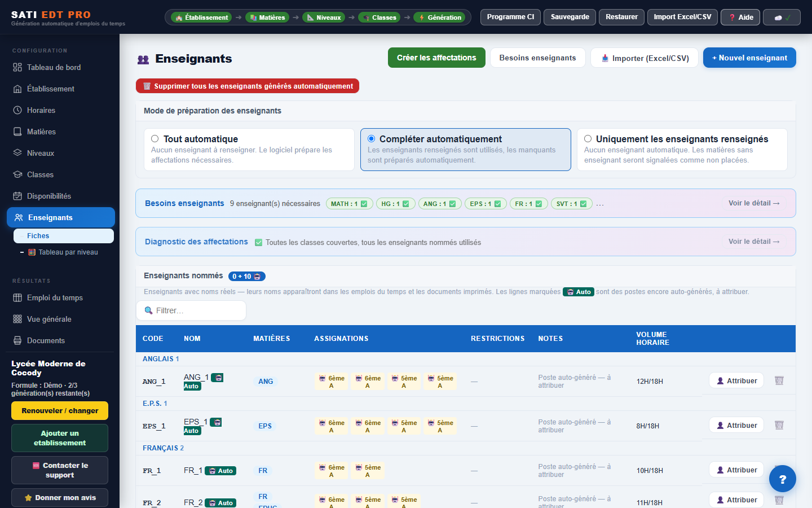This screenshot has height=508, width=812.
Task: Select the Tout automatique radio
Action: [155, 139]
